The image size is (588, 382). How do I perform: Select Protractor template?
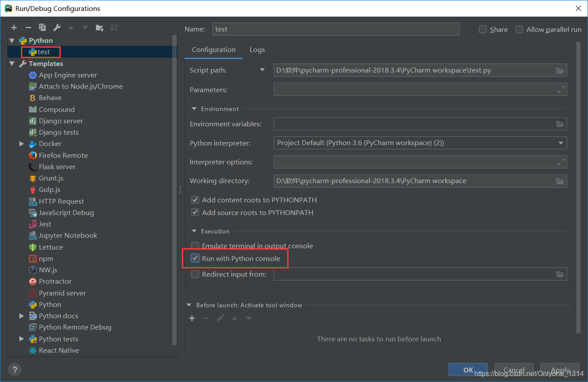[x=50, y=281]
